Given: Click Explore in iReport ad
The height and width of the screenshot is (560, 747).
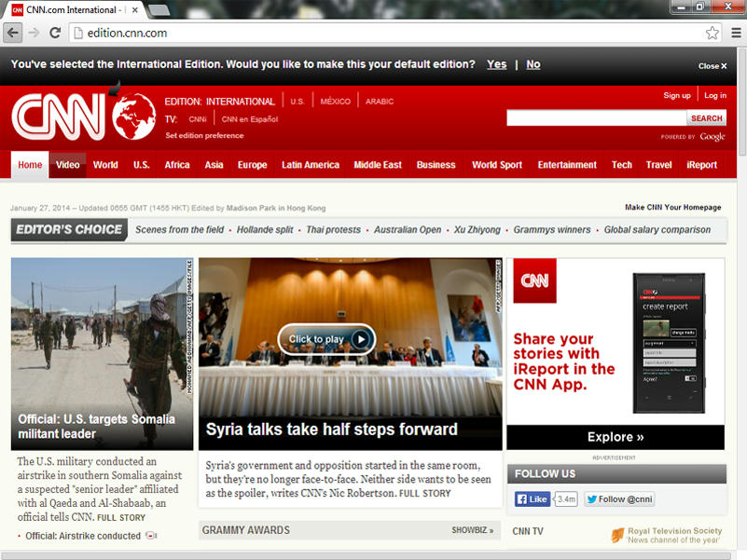Looking at the screenshot, I should (x=615, y=437).
